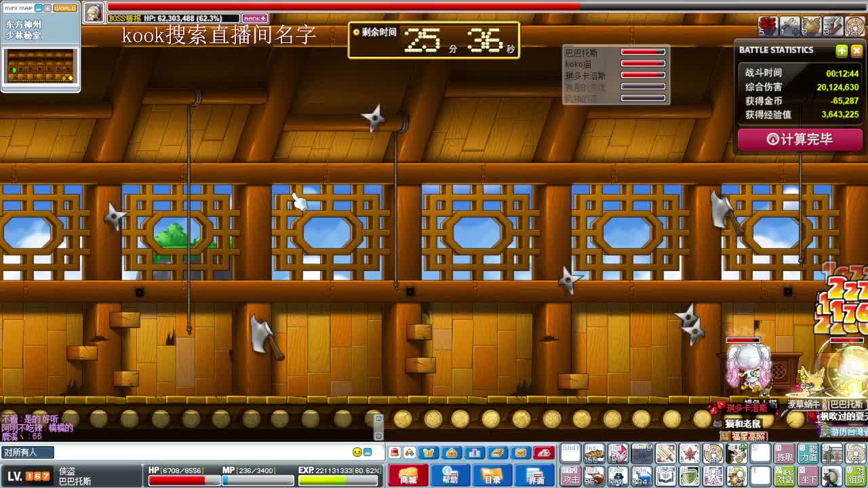Use the maple leaf skill quickslot
Viewport: 868px width, 488px height.
689,453
